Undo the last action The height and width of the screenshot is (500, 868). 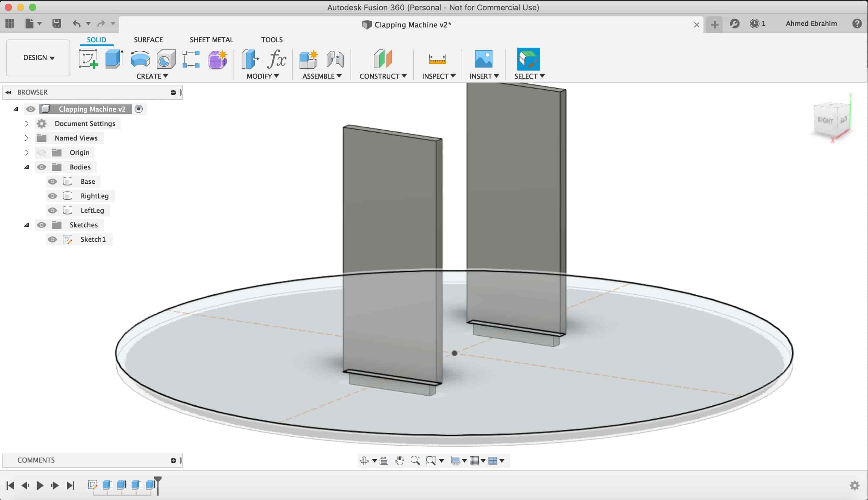tap(77, 23)
